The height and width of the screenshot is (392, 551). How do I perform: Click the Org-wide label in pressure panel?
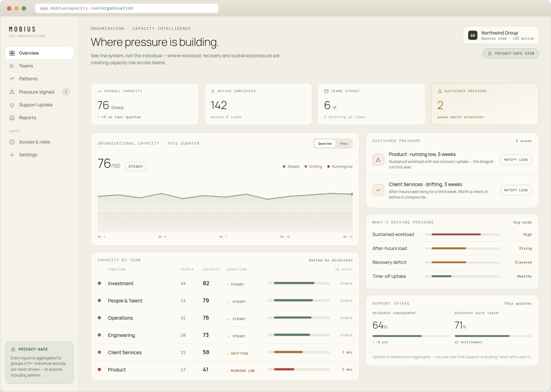tap(522, 223)
